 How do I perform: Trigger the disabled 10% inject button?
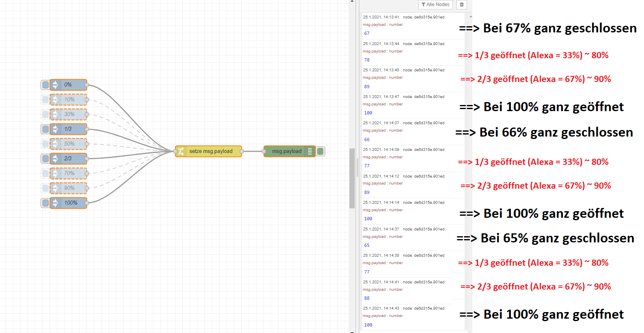tap(45, 100)
